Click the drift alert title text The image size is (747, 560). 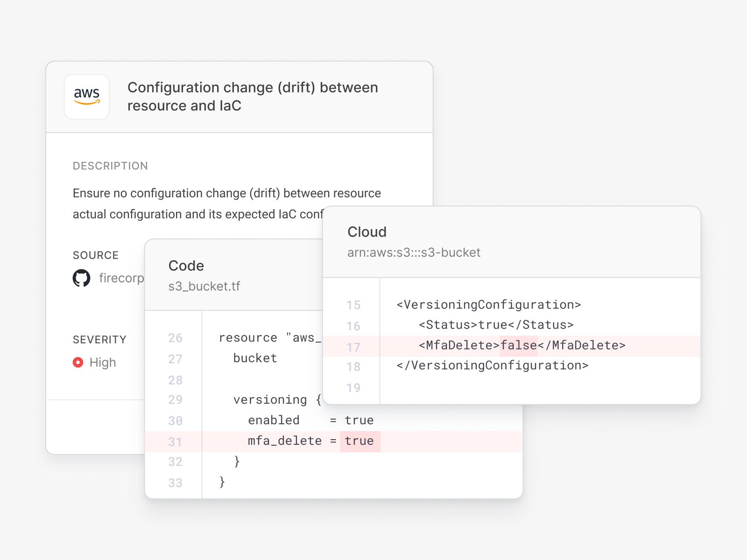[253, 97]
